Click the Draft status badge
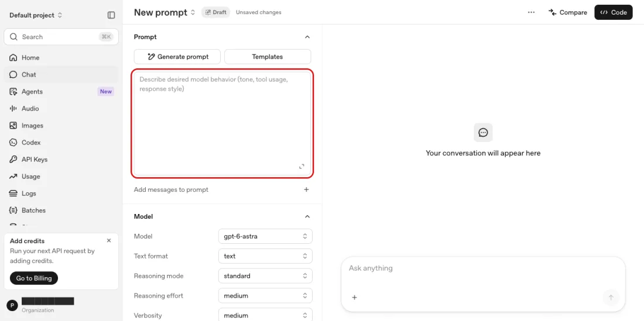The image size is (644, 321). coord(216,12)
